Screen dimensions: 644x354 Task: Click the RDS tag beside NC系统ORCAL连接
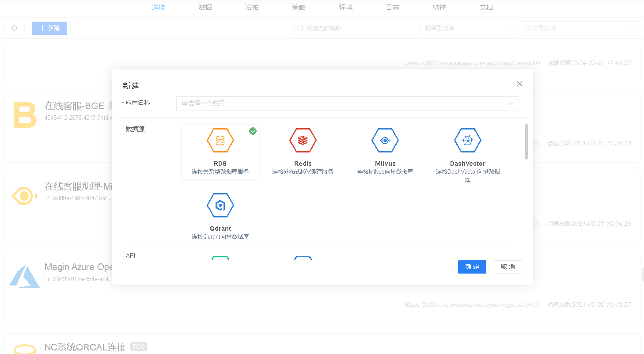click(139, 347)
